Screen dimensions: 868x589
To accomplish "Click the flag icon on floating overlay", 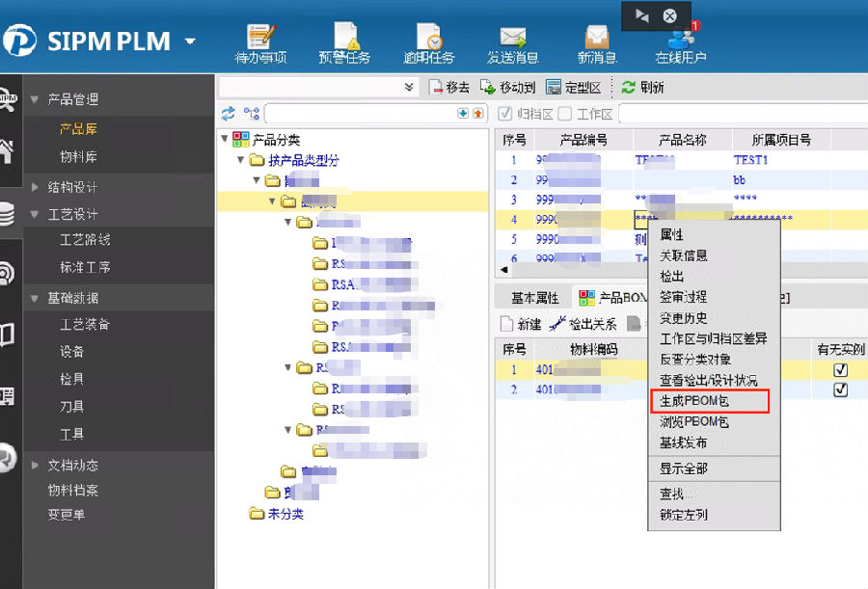I will click(x=642, y=15).
